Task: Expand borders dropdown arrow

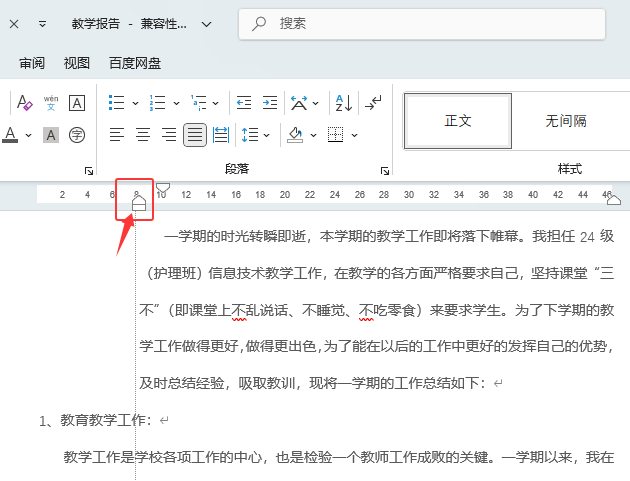Action: click(354, 135)
